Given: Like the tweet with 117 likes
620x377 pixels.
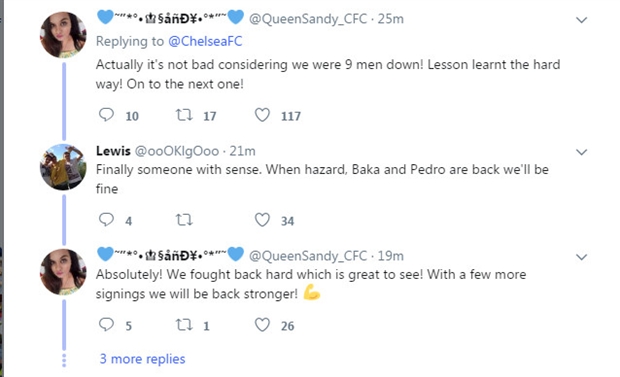Looking at the screenshot, I should pyautogui.click(x=262, y=115).
